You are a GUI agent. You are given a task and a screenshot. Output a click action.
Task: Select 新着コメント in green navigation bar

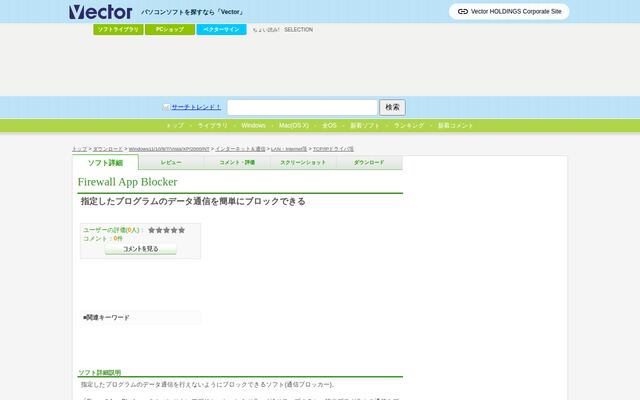pyautogui.click(x=455, y=125)
